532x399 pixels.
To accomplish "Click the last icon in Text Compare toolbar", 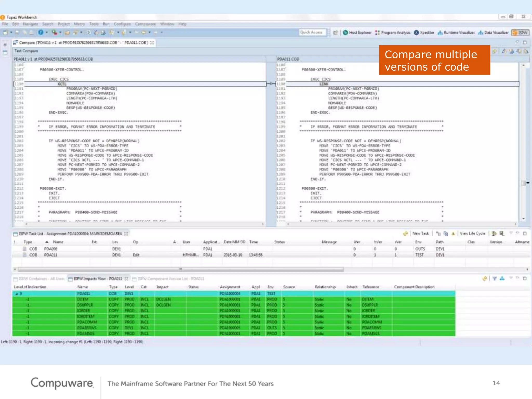I will coord(526,51).
